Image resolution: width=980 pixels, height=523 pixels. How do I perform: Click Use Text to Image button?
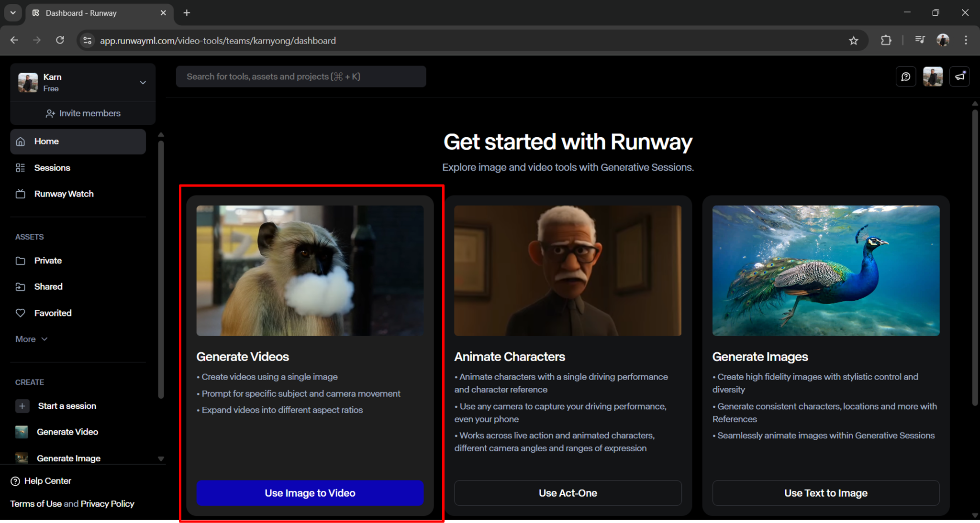tap(825, 493)
